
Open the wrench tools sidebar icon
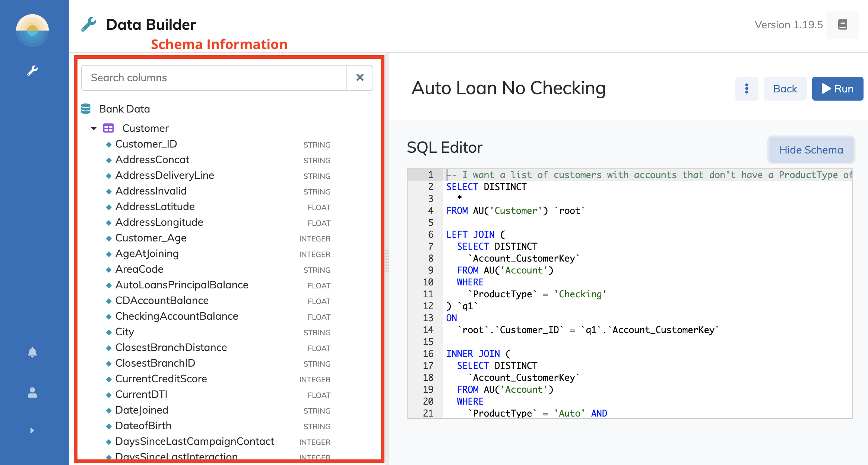[32, 71]
